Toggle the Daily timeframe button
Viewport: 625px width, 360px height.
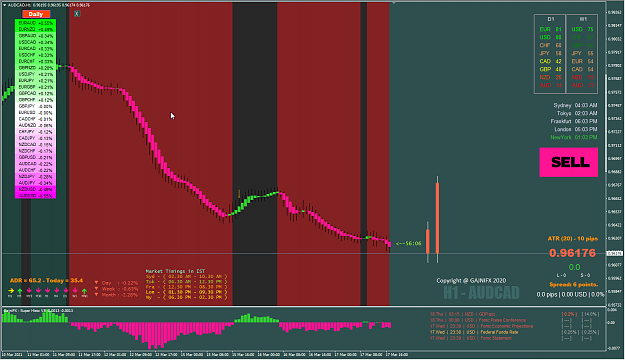(36, 14)
